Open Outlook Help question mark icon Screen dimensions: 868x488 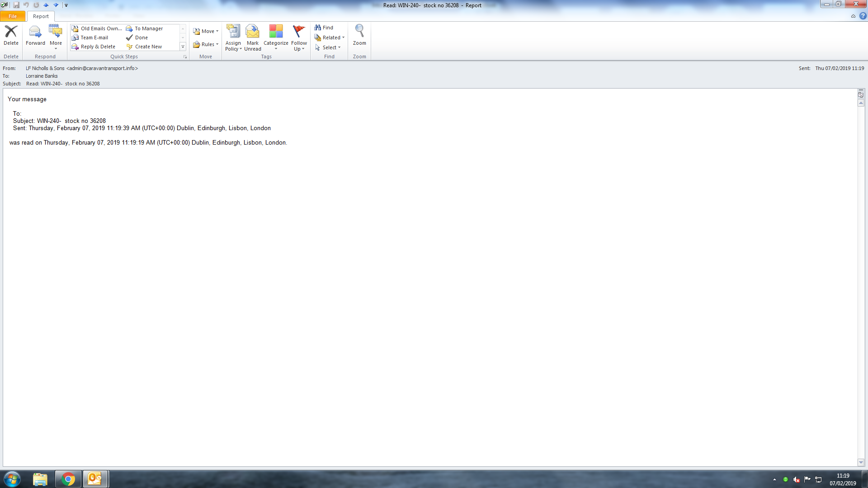(x=863, y=16)
